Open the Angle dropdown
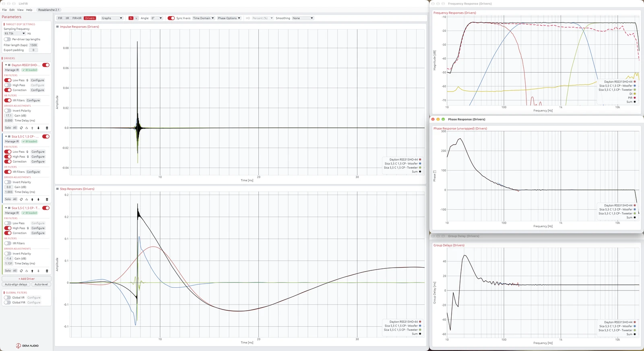The height and width of the screenshot is (351, 644). pos(157,18)
